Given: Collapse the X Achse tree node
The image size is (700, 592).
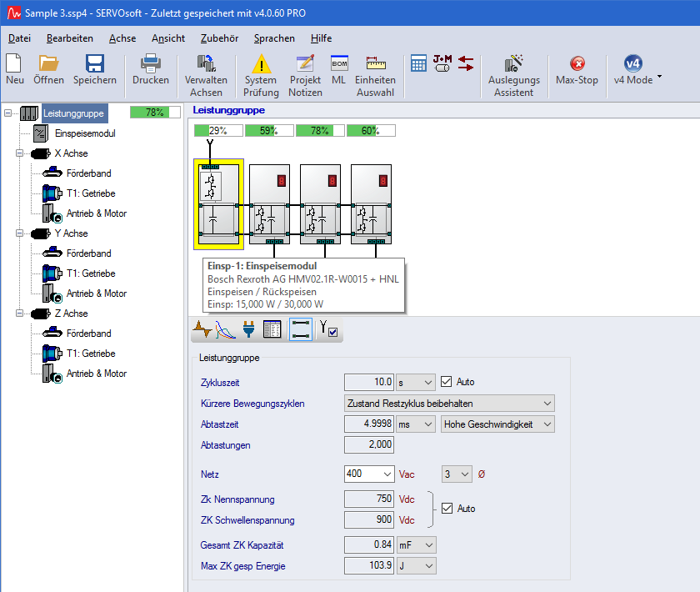Looking at the screenshot, I should [x=21, y=153].
